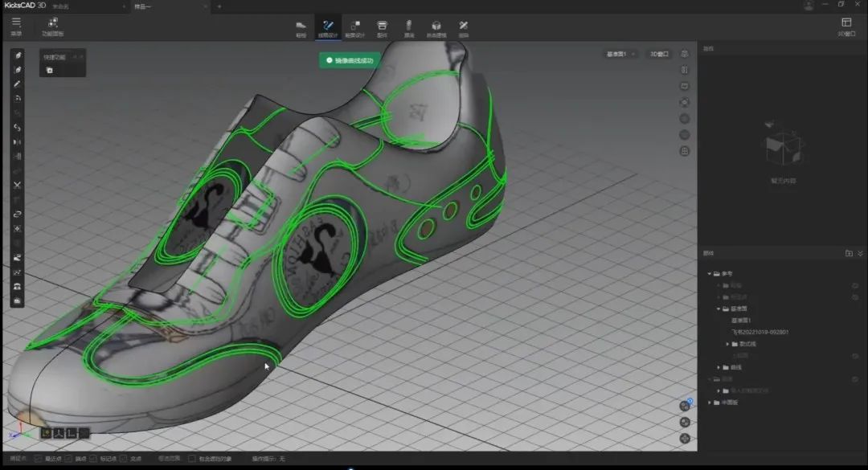Viewport: 868px width, 470px height.
Task: Expand the 曲线 folder in parts tree
Action: tap(719, 367)
